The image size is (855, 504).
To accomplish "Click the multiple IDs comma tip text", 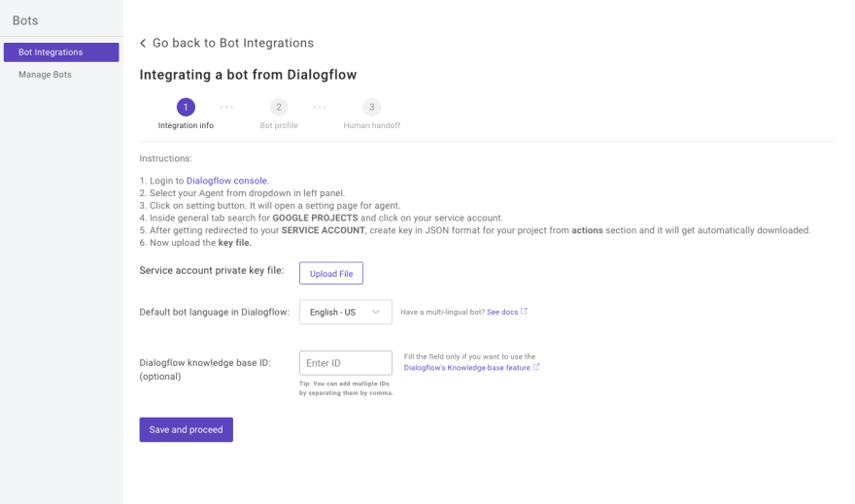I will pyautogui.click(x=346, y=387).
